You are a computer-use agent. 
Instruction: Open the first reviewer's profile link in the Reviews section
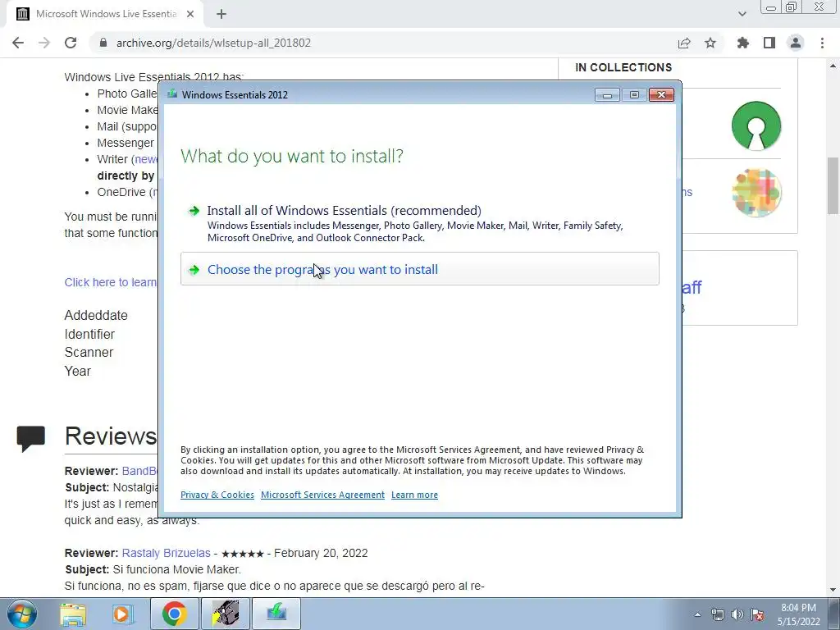[139, 471]
